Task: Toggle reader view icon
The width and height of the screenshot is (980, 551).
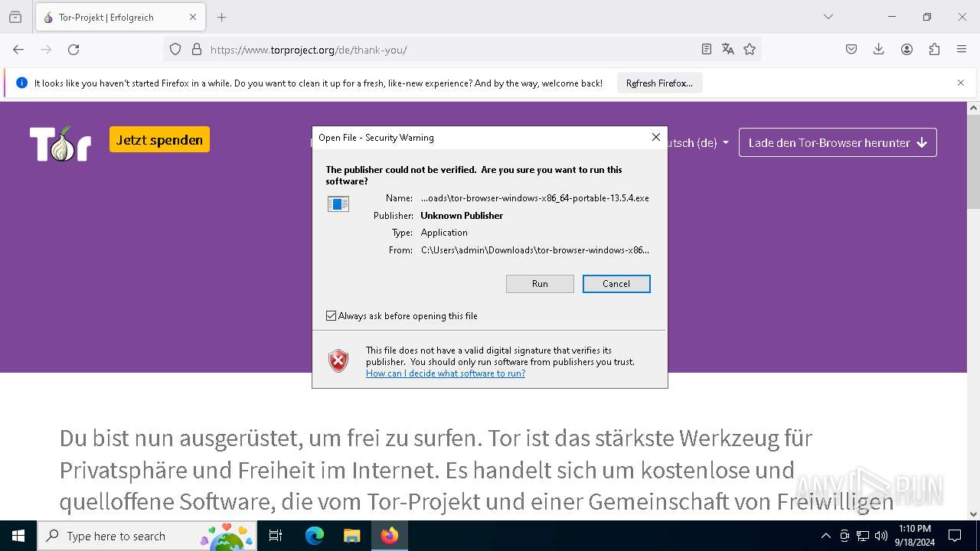Action: coord(707,50)
